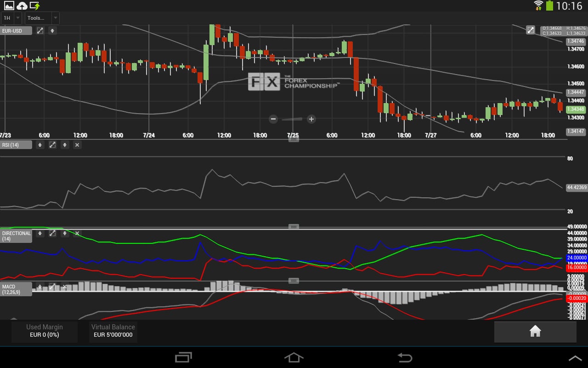Toggle fullscreen with the top-right expand icon
Viewport: 588px width, 368px height.
(x=531, y=30)
